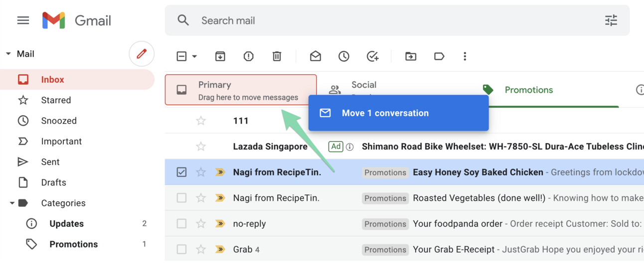Snooze the selected conversation
Viewport: 644px width, 274px height.
click(344, 56)
